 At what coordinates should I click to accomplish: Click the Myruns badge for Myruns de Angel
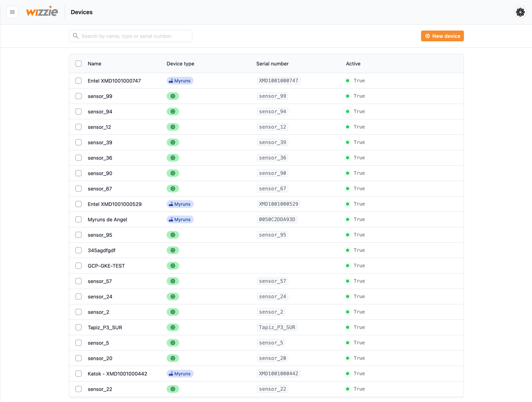coord(180,220)
